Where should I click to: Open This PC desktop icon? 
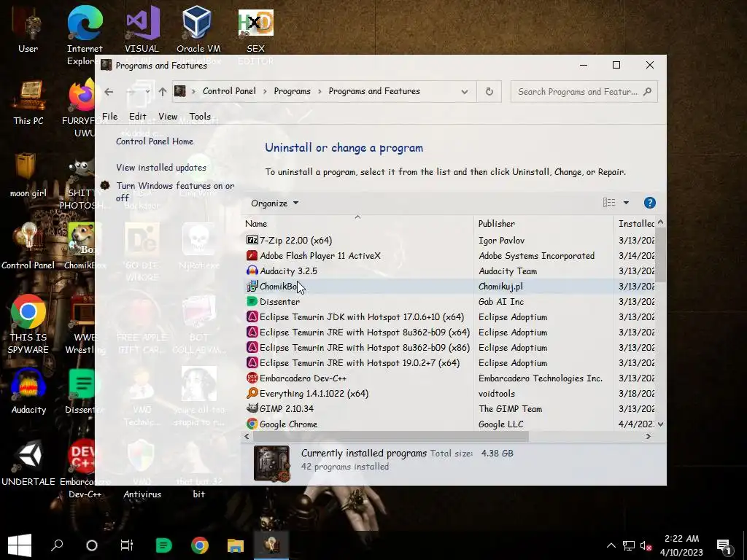click(x=28, y=102)
